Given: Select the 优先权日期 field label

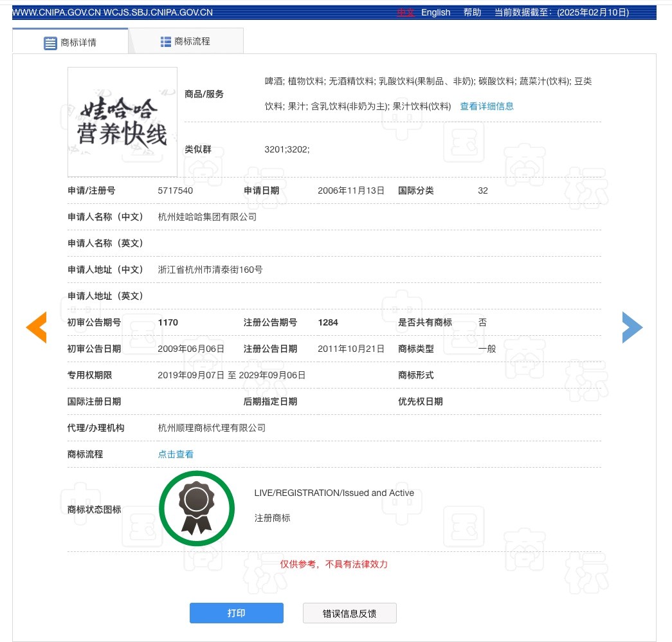Looking at the screenshot, I should pyautogui.click(x=421, y=401).
